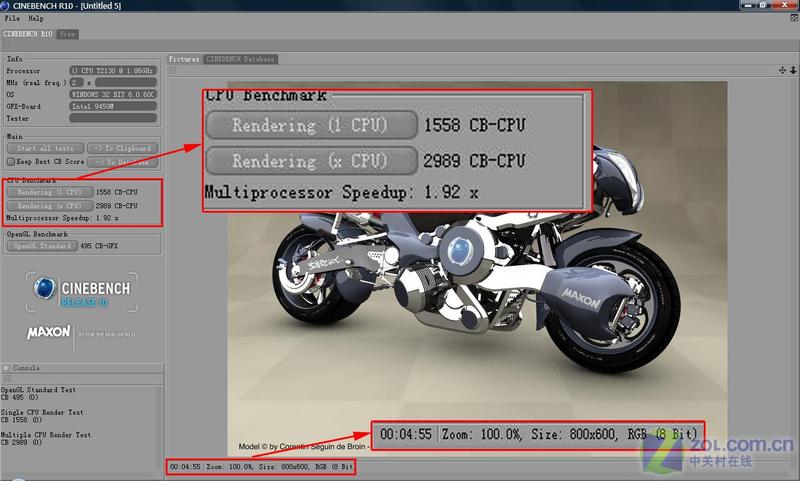Viewport: 800px width, 481px height.
Task: Run the Rendering (x CPU) test
Action: [50, 206]
